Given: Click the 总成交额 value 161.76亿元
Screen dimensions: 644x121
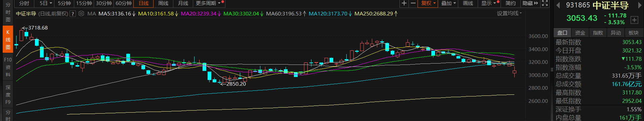Looking at the screenshot, I should coord(627,84).
